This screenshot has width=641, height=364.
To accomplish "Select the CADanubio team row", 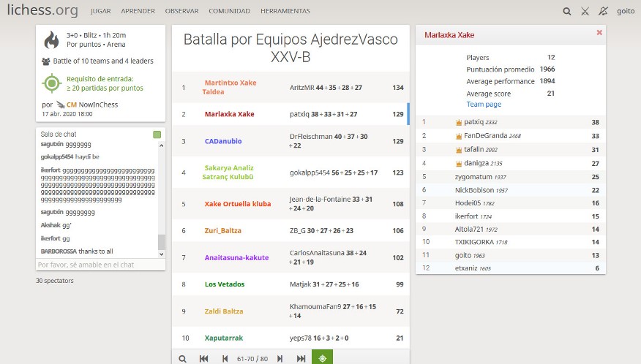I will pyautogui.click(x=223, y=141).
